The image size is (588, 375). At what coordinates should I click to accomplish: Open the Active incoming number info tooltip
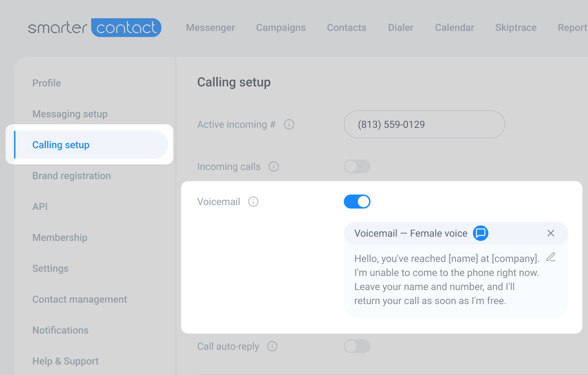289,124
